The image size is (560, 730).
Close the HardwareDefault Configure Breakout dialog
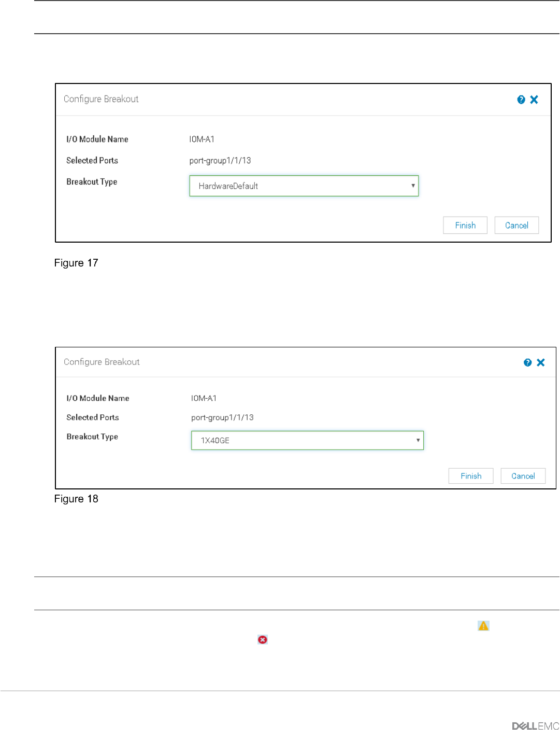[534, 100]
